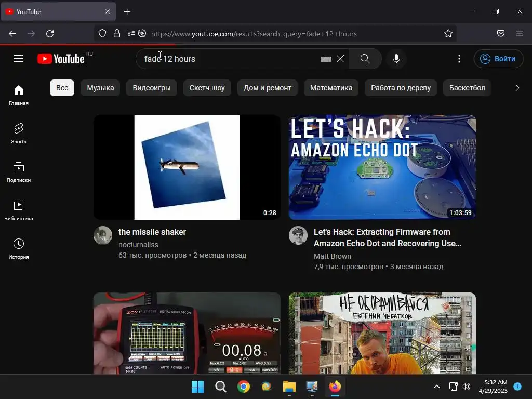Choose the Дом и ремонт chip

[268, 88]
